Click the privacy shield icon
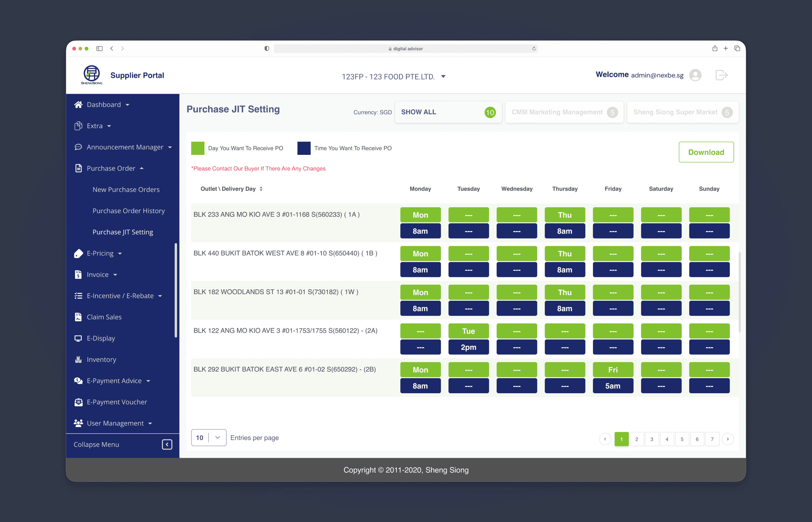The height and width of the screenshot is (522, 812). (x=267, y=48)
